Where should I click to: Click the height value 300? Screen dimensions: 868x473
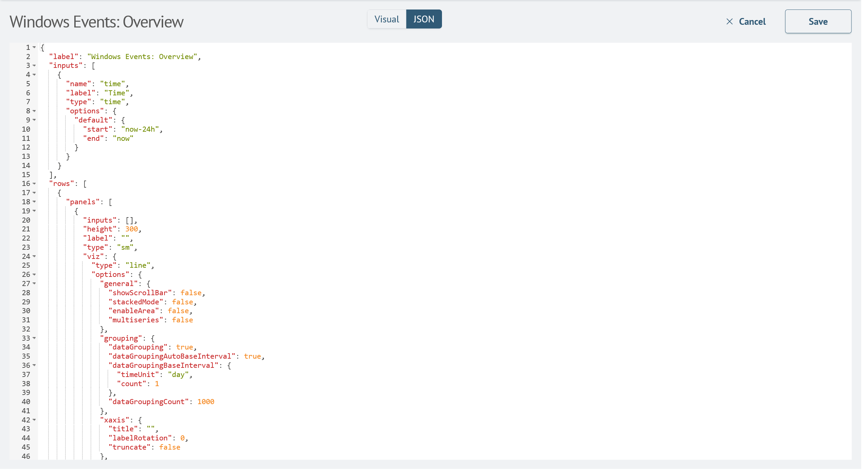coord(132,229)
